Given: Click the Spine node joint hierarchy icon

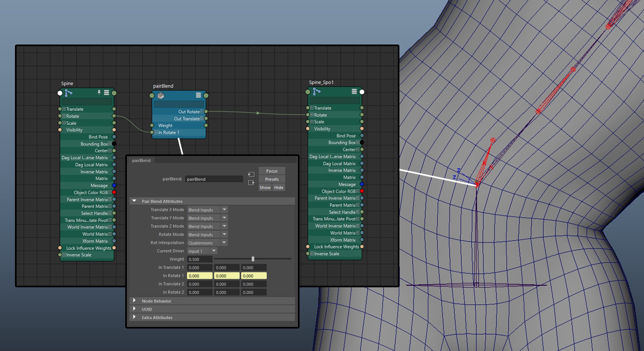Looking at the screenshot, I should coord(68,93).
